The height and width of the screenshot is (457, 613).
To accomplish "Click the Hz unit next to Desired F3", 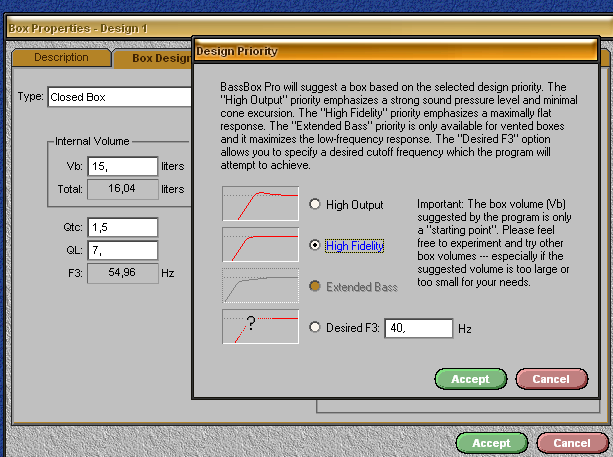I will tap(464, 329).
